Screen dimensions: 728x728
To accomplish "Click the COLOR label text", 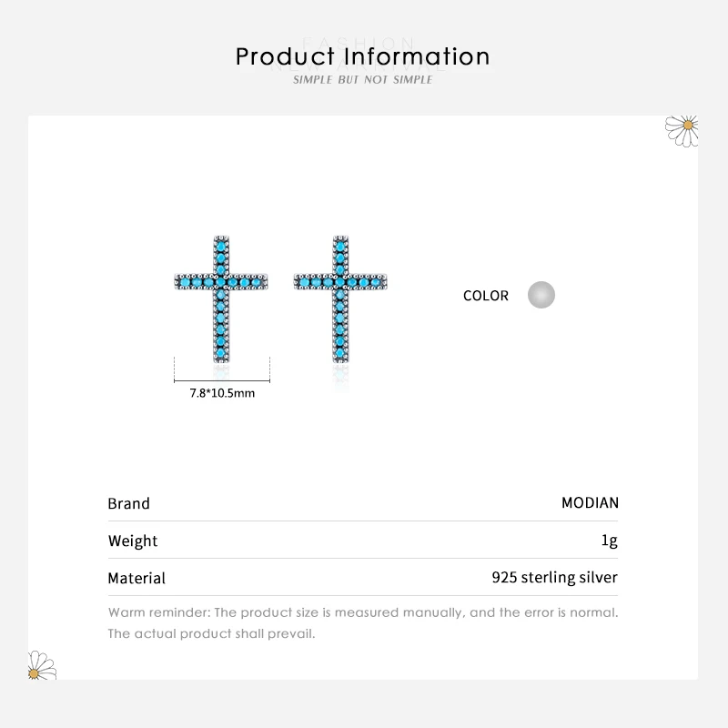I will (x=485, y=296).
